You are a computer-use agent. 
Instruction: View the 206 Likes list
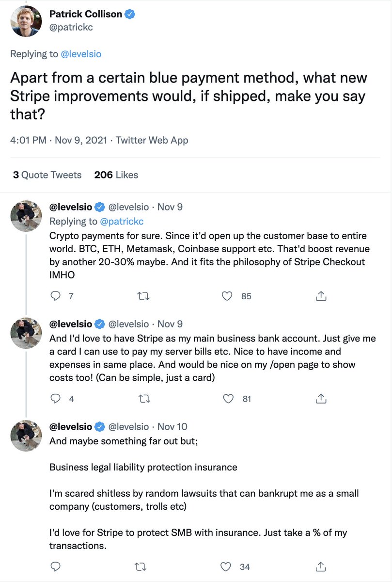pyautogui.click(x=116, y=175)
